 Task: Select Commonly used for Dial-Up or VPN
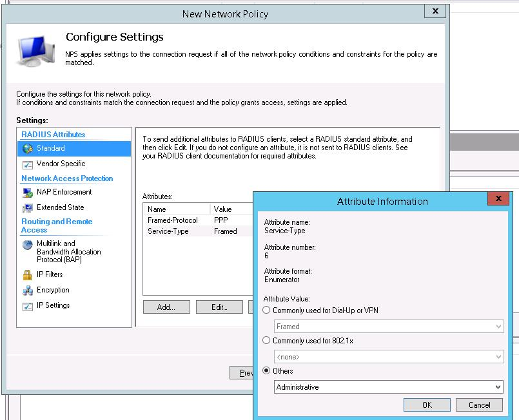coord(267,310)
